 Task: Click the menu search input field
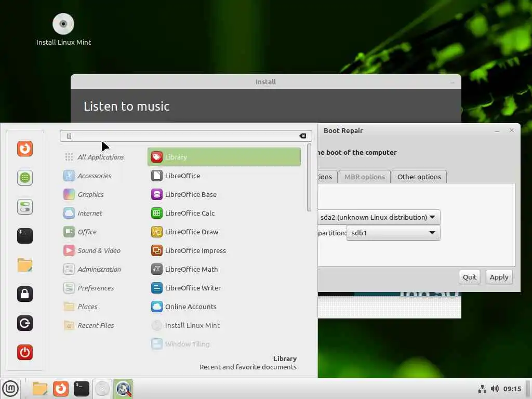point(185,136)
